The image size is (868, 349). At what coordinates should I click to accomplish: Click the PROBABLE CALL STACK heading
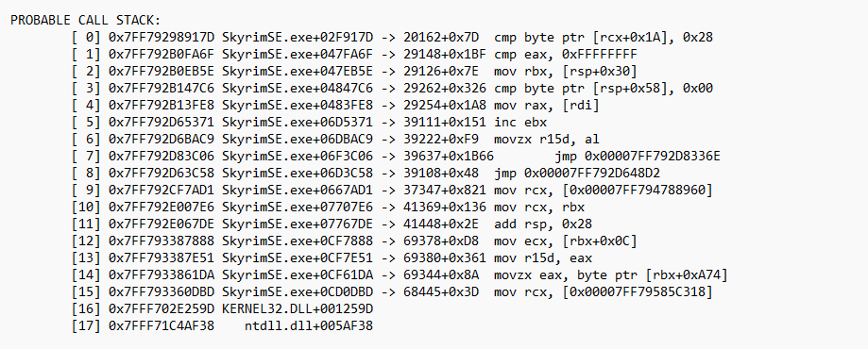click(85, 21)
